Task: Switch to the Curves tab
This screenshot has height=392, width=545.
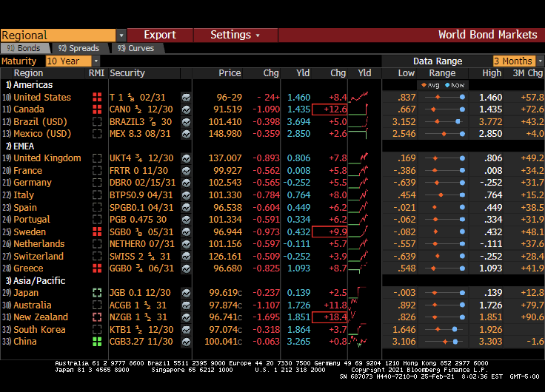Action: tap(136, 48)
